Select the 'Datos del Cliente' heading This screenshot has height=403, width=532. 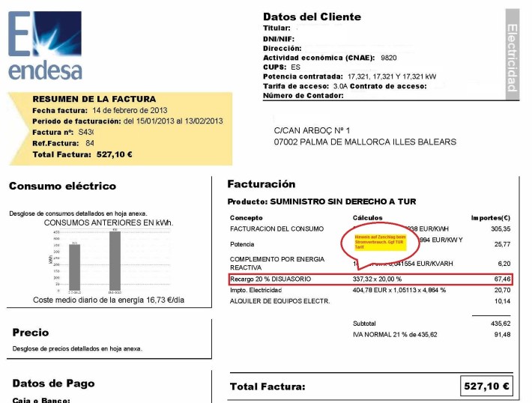(x=312, y=16)
